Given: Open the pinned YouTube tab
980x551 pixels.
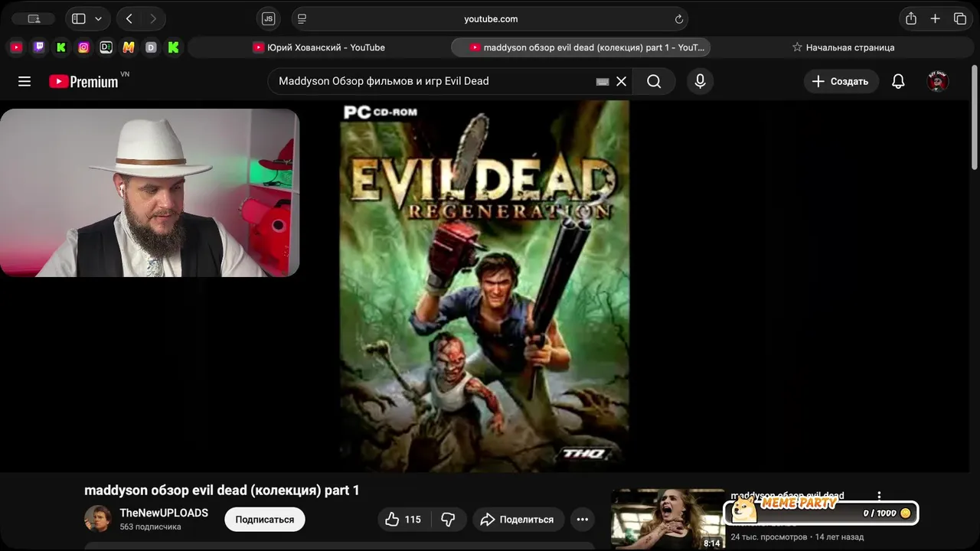Looking at the screenshot, I should click(x=16, y=47).
